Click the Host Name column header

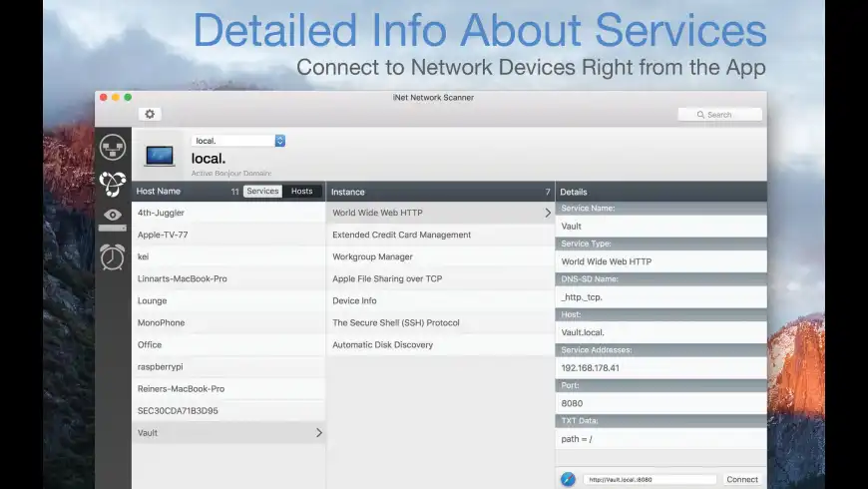click(x=159, y=191)
